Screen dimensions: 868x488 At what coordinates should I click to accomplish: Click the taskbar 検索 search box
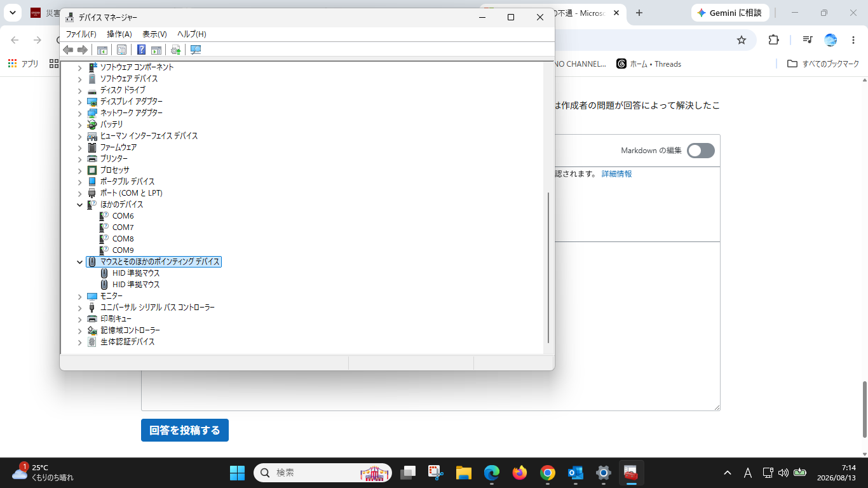323,473
